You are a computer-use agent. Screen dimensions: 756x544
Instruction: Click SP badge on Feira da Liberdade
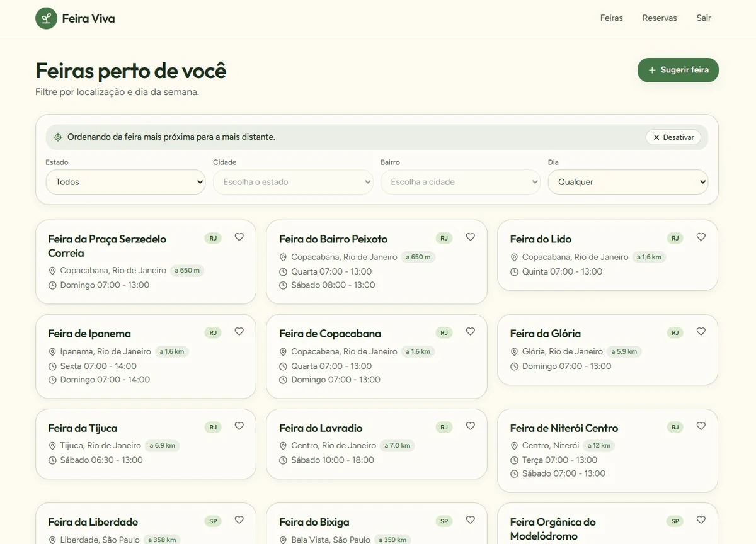[x=213, y=521]
